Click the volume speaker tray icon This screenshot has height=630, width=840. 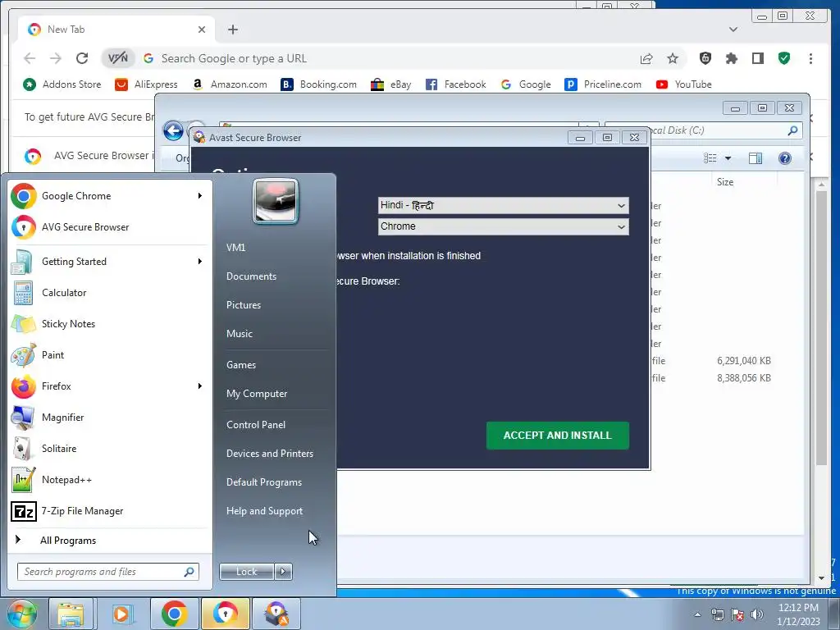point(757,614)
